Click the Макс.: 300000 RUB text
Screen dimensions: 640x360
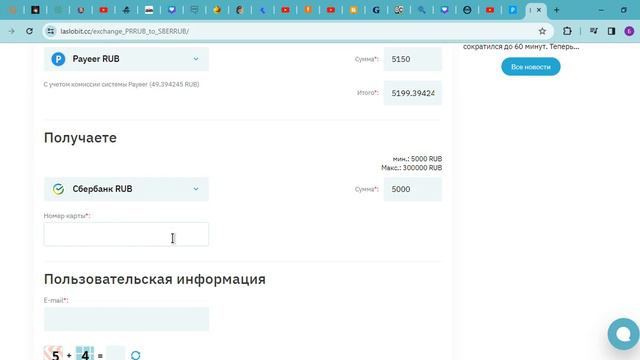tap(411, 168)
